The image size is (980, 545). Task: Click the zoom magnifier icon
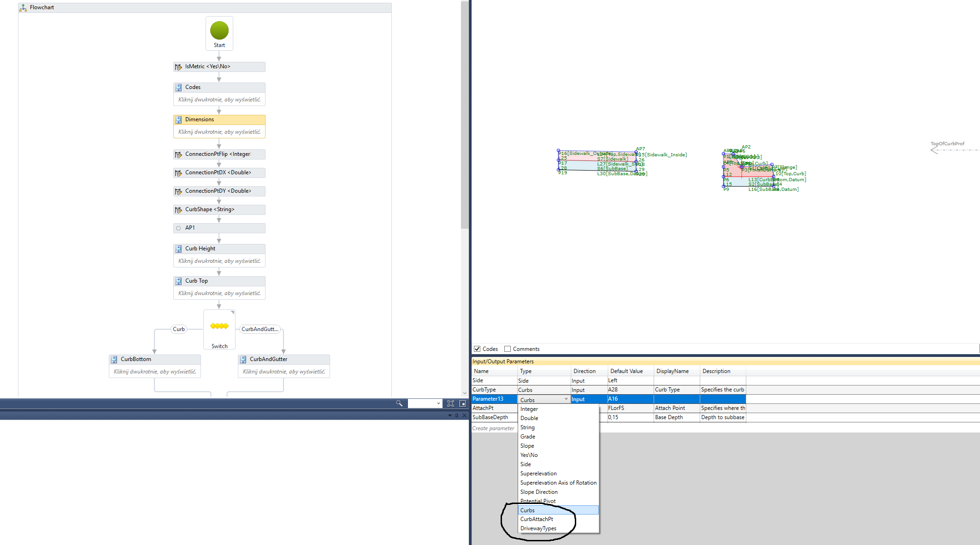[399, 403]
